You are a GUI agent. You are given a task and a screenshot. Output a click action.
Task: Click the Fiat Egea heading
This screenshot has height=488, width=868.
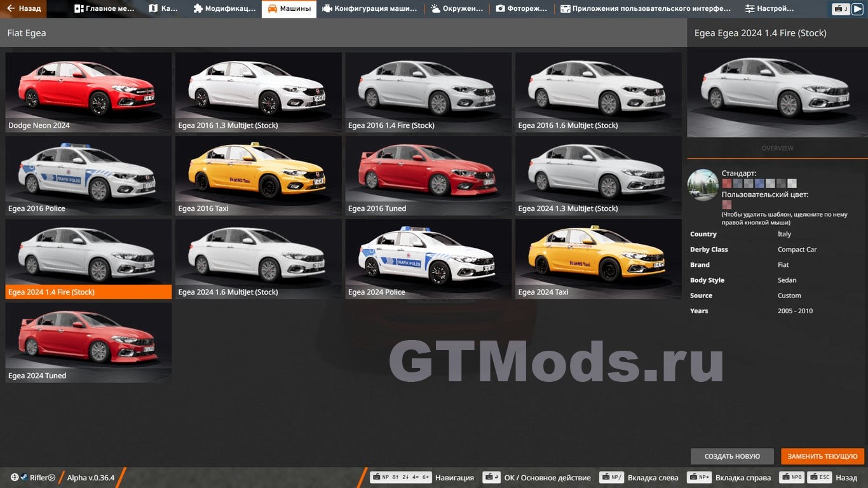27,33
